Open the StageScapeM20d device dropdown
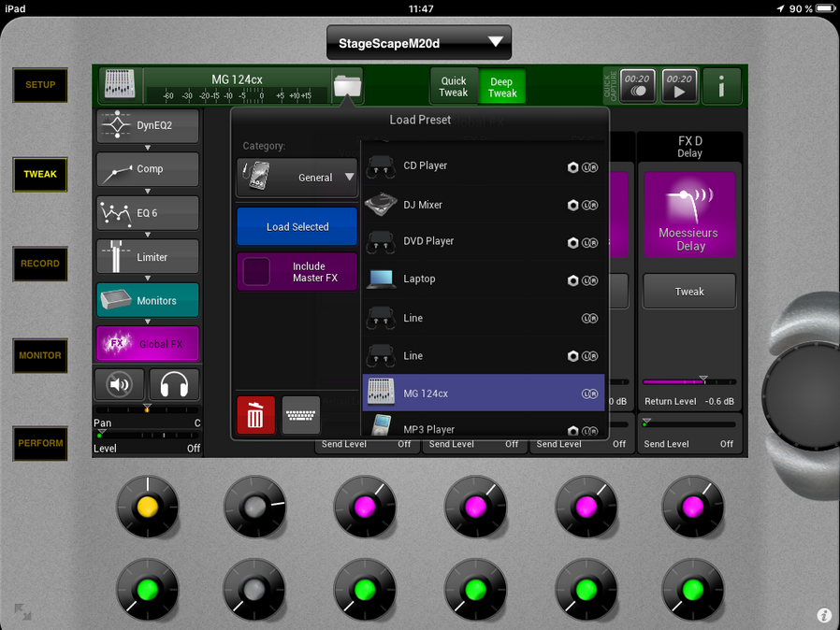840x630 pixels. pos(419,43)
